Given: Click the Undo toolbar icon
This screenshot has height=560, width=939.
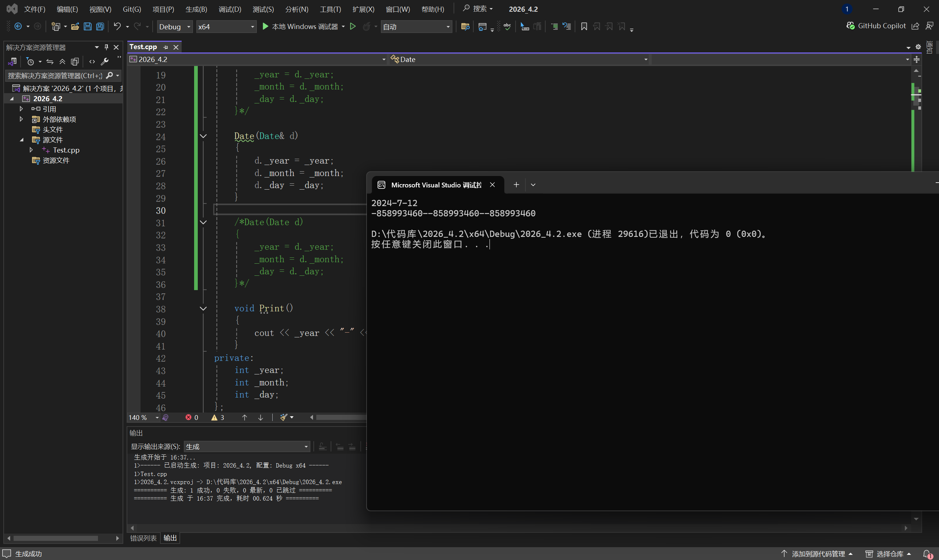Looking at the screenshot, I should [117, 26].
